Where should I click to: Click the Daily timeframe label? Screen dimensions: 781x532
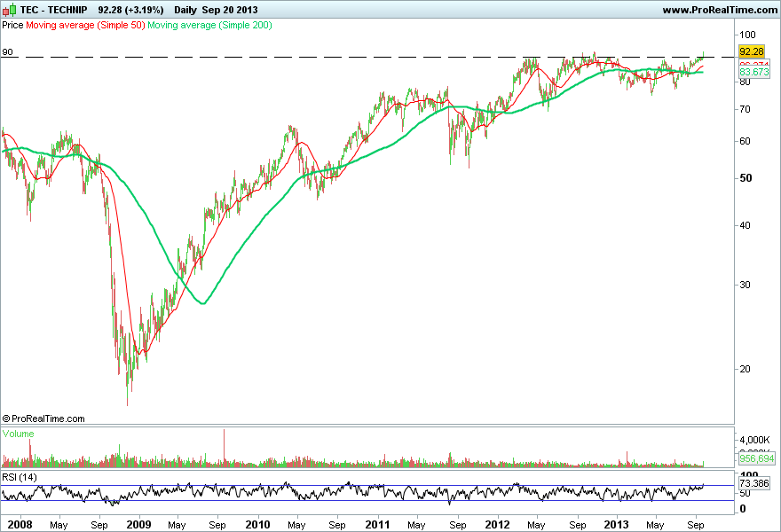click(185, 10)
